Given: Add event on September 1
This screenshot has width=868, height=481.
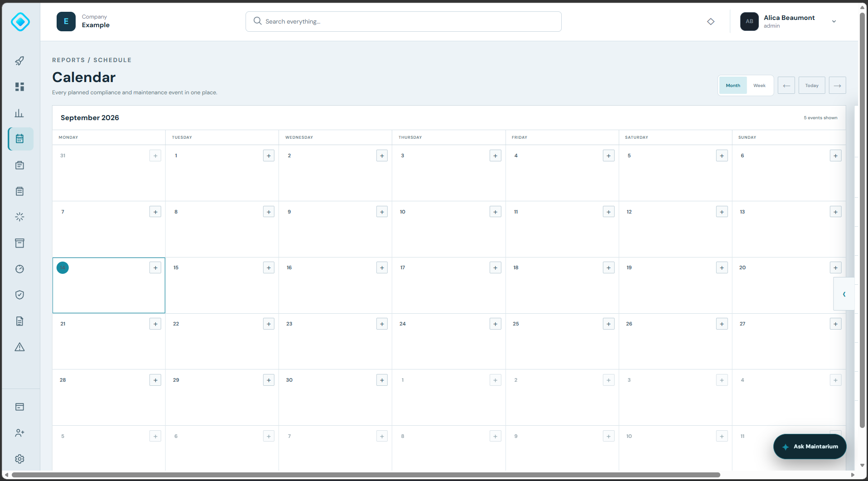Looking at the screenshot, I should tap(269, 155).
